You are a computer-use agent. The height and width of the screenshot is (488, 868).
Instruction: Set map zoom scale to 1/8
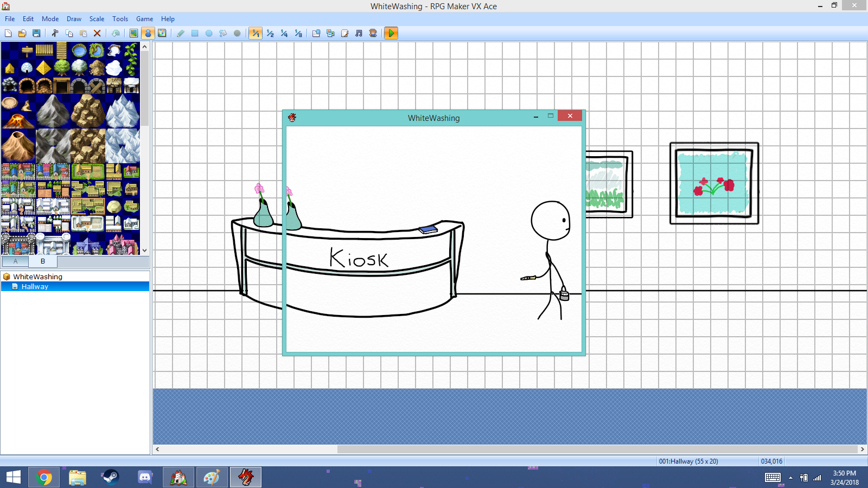click(x=298, y=33)
